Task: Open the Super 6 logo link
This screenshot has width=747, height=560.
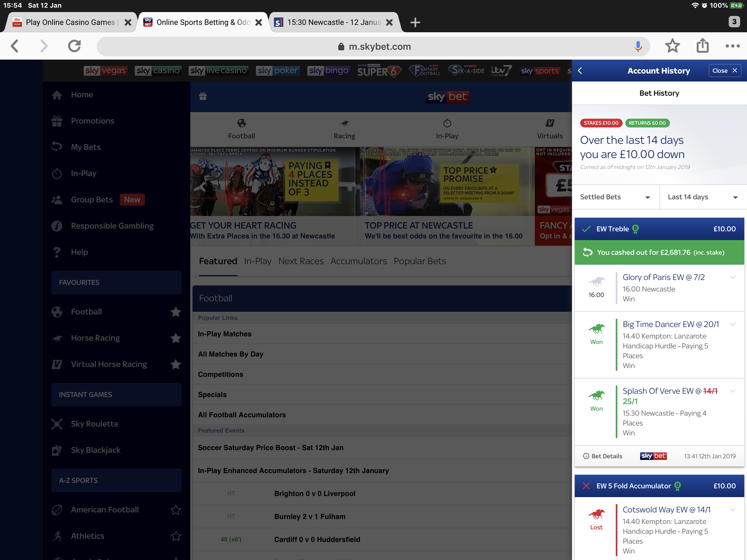Action: 379,71
